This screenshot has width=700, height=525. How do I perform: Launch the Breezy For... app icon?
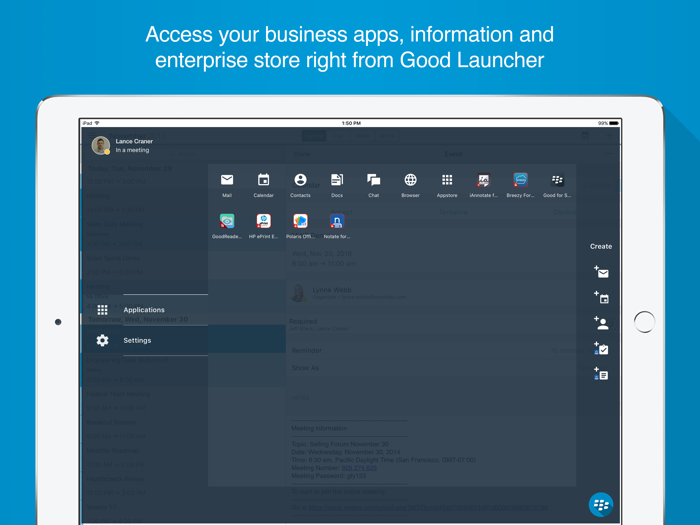click(521, 180)
